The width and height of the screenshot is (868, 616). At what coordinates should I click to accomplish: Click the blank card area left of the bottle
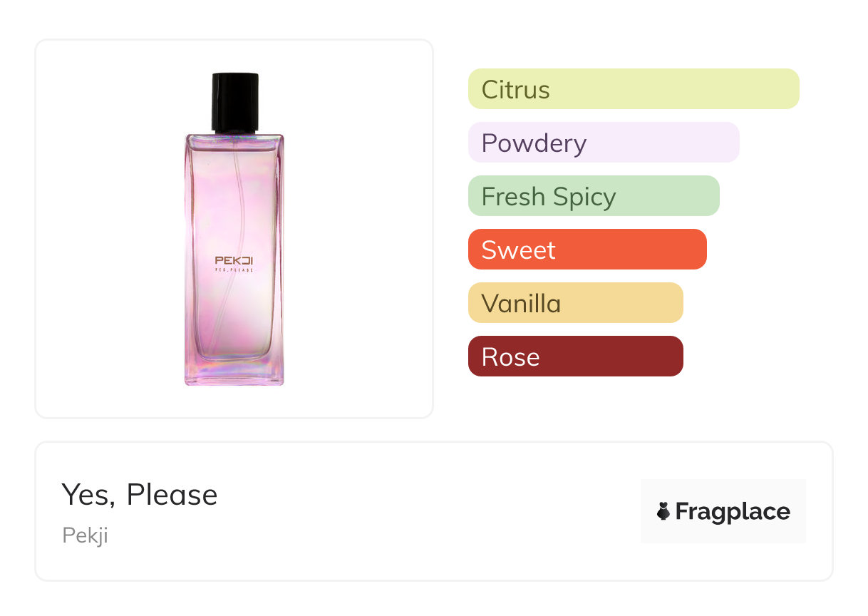107,229
